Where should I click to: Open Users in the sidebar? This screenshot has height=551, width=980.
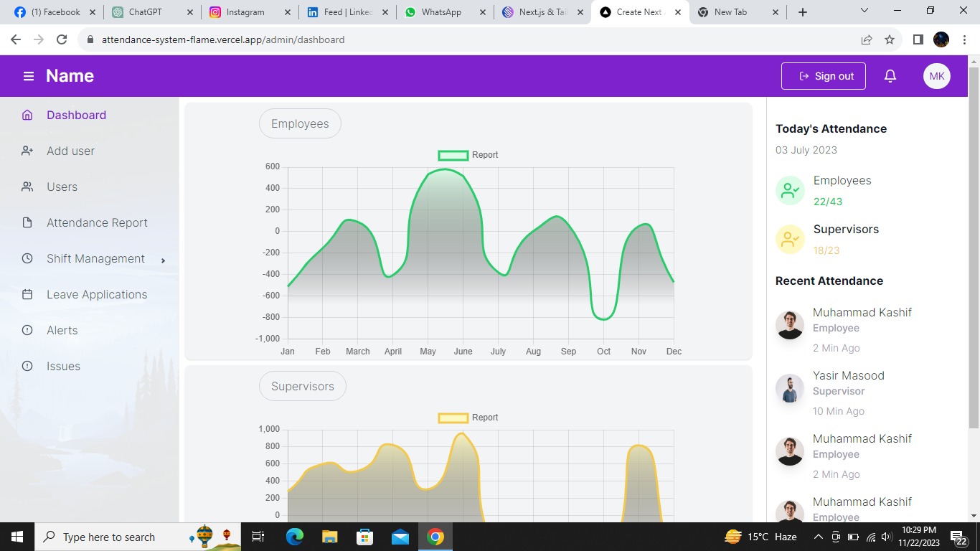(62, 187)
